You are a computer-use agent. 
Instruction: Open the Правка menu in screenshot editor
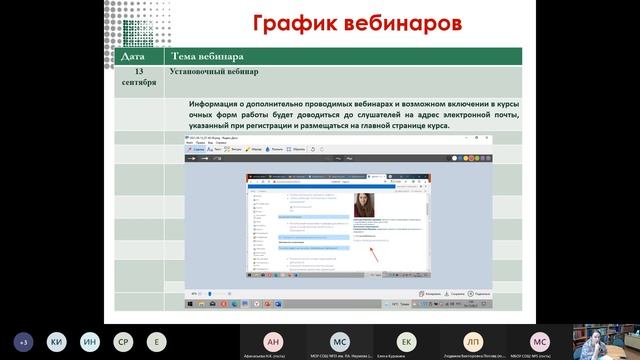(200, 143)
